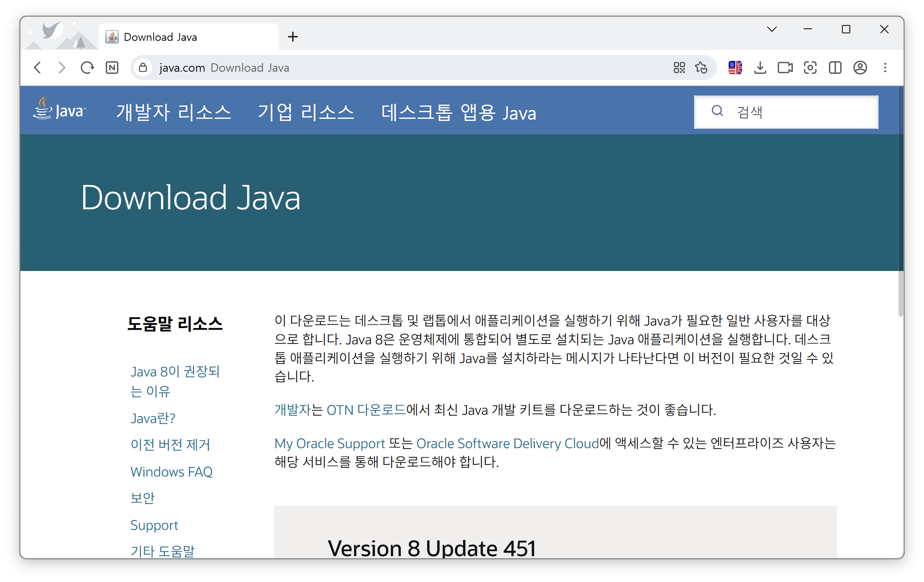Maximize the browser window
The height and width of the screenshot is (582, 924).
click(846, 29)
